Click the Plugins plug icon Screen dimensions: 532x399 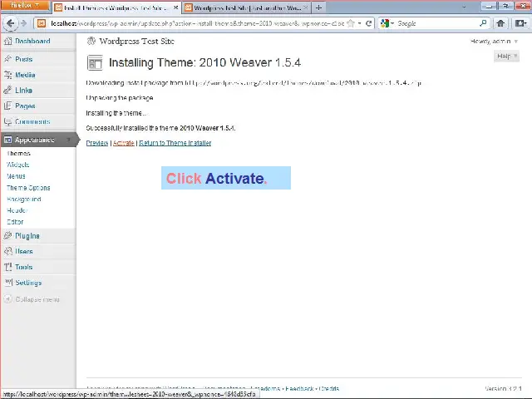coord(7,236)
